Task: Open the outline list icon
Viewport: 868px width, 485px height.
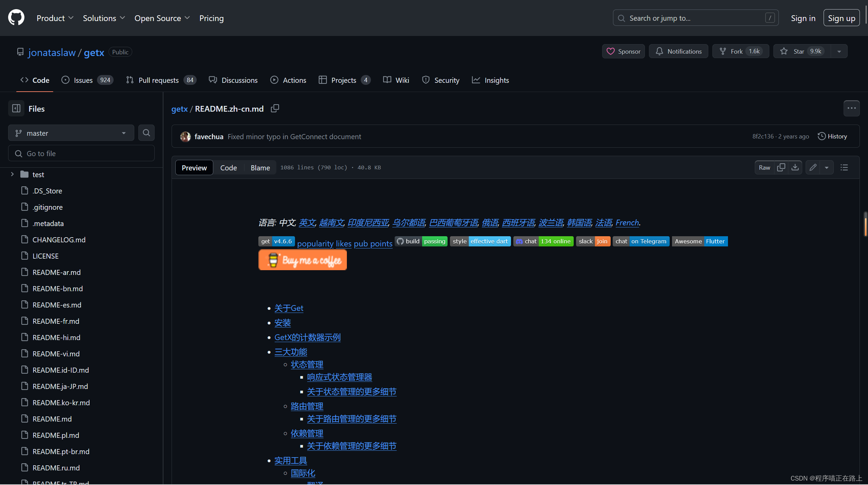Action: (x=844, y=167)
